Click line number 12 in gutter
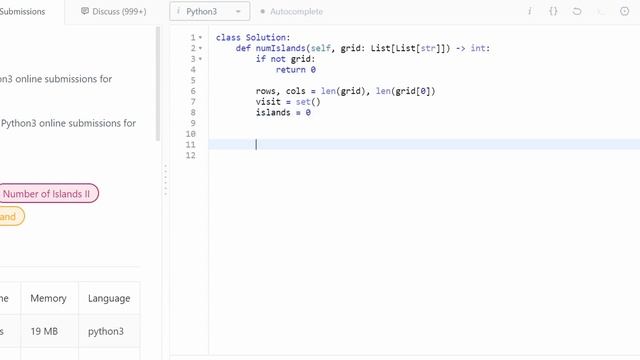This screenshot has width=640, height=360. (191, 156)
